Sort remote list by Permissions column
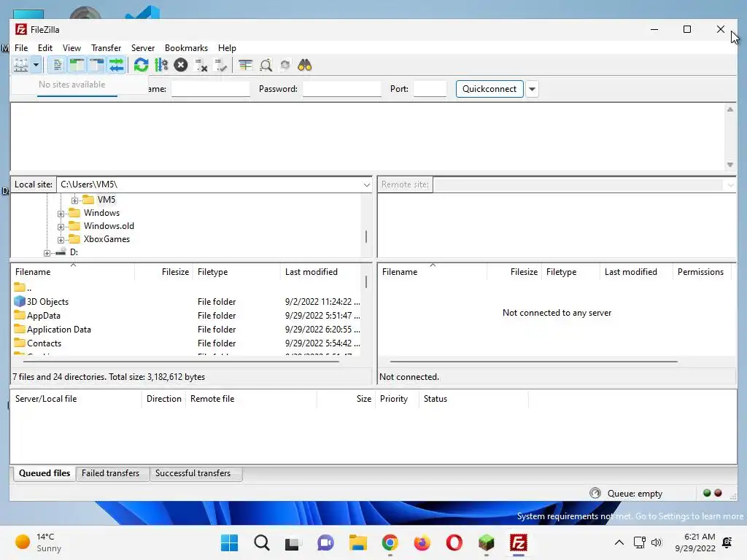This screenshot has width=747, height=560. coord(701,272)
